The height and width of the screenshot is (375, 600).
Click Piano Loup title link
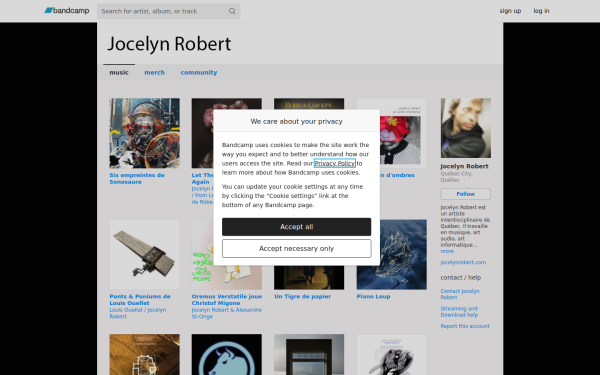click(373, 297)
